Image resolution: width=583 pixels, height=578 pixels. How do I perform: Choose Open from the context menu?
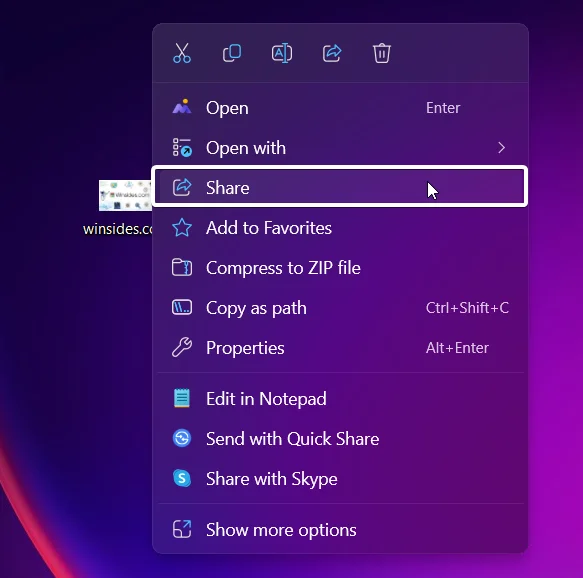point(340,108)
